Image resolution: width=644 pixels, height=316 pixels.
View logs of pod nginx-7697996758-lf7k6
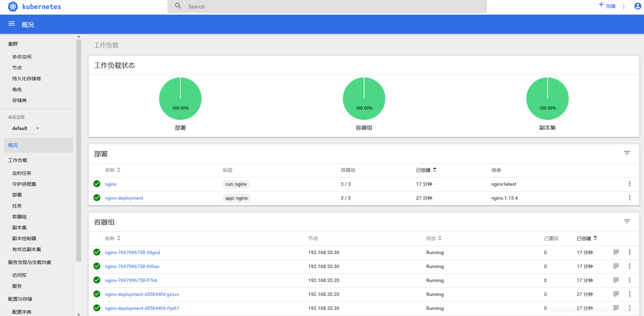click(x=616, y=280)
